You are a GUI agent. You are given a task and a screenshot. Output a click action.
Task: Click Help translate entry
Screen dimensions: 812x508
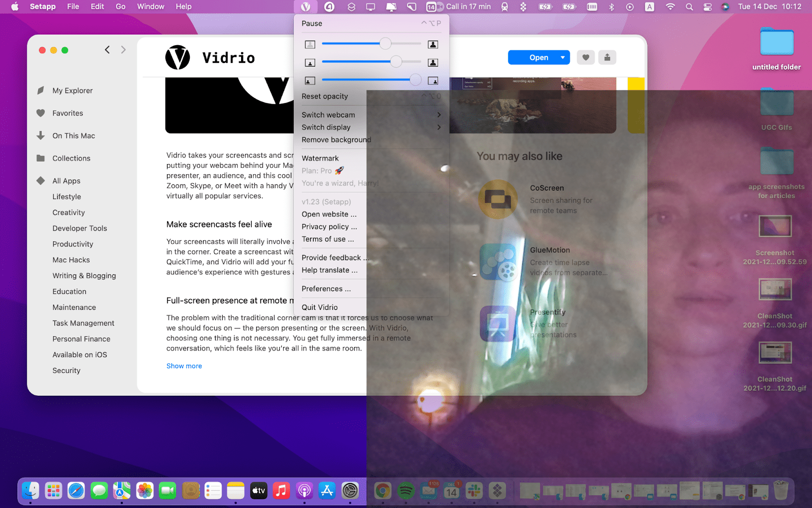pos(371,270)
